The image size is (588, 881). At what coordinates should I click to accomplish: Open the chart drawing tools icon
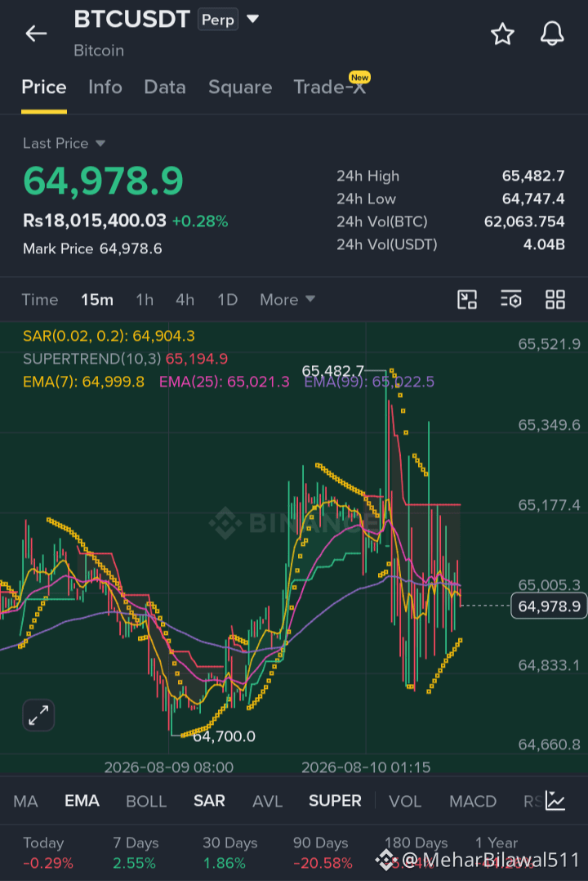467,299
